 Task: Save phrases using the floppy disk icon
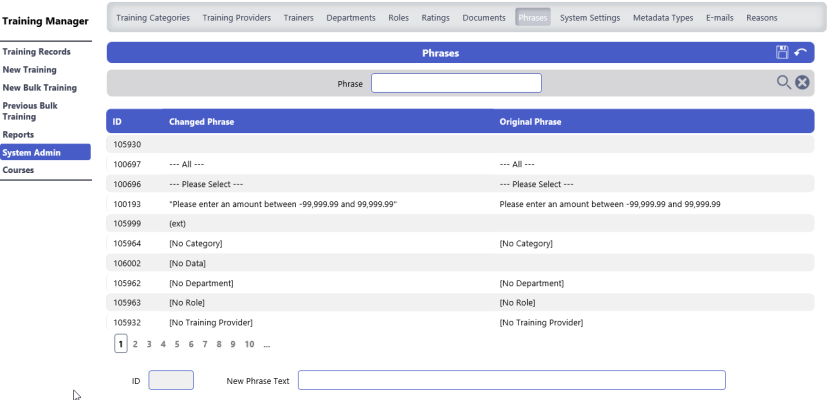pos(782,52)
